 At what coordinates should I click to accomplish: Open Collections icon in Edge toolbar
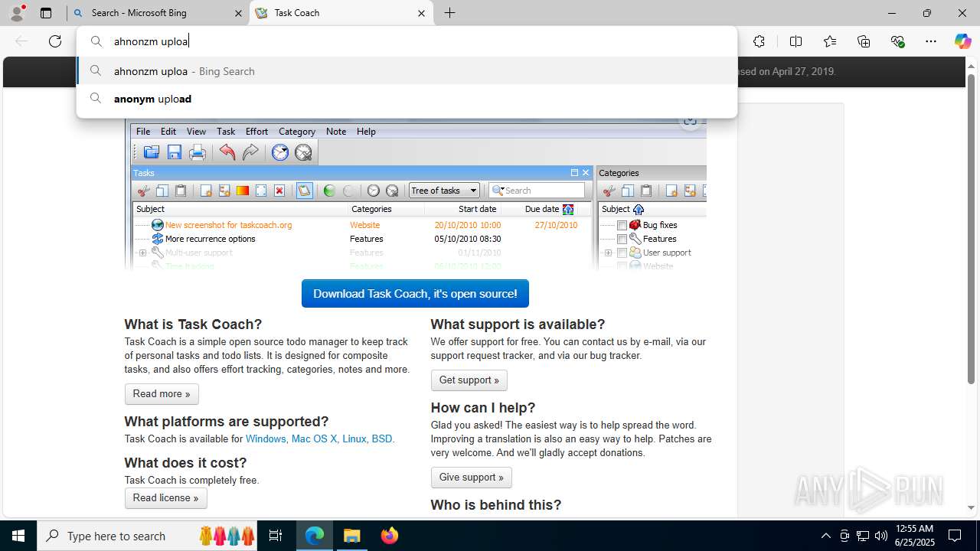point(864,41)
